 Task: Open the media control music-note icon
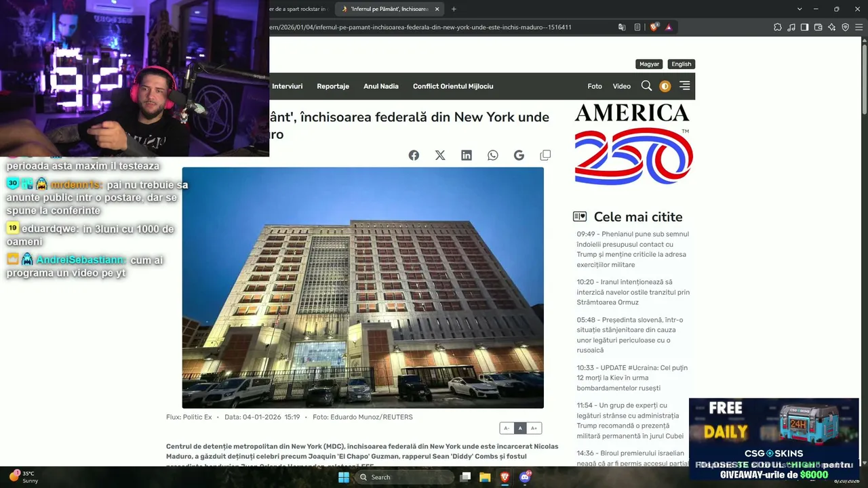click(791, 27)
